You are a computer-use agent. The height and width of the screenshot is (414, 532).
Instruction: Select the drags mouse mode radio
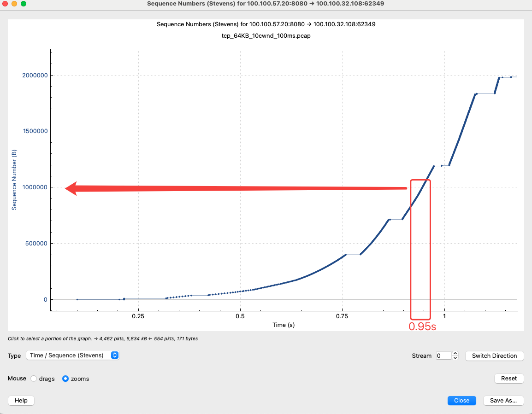(x=34, y=379)
